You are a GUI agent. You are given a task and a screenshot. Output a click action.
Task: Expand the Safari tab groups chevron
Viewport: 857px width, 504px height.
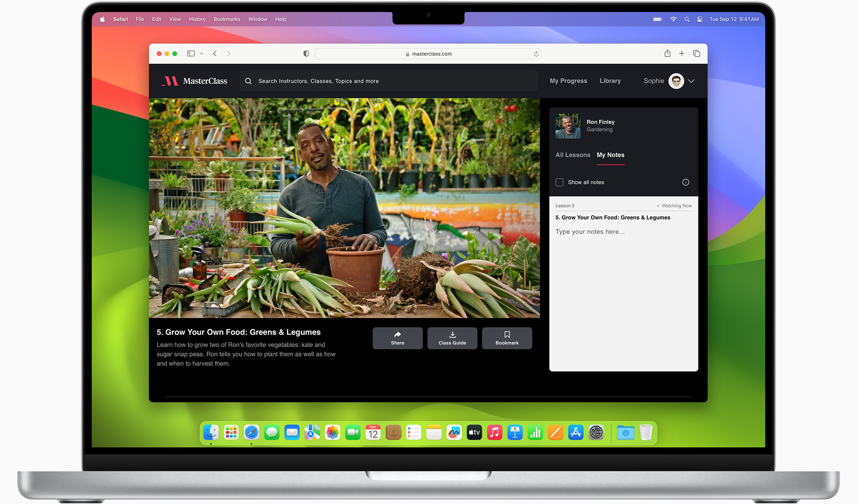coord(202,54)
